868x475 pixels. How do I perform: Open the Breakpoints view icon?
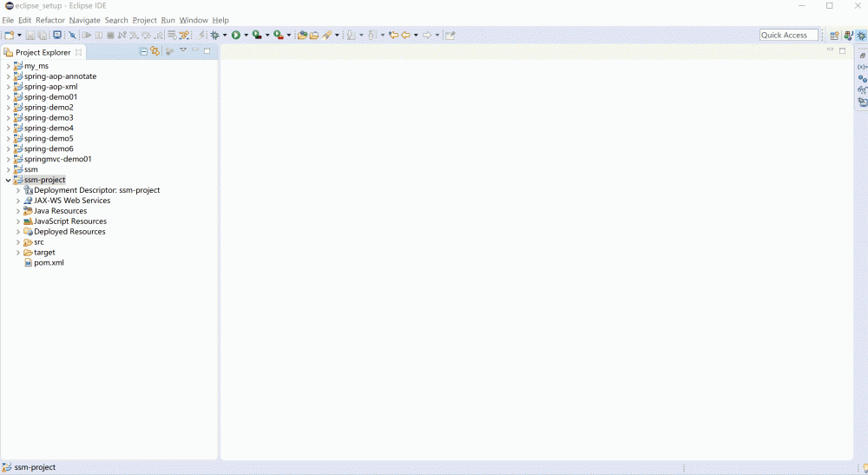(x=862, y=79)
